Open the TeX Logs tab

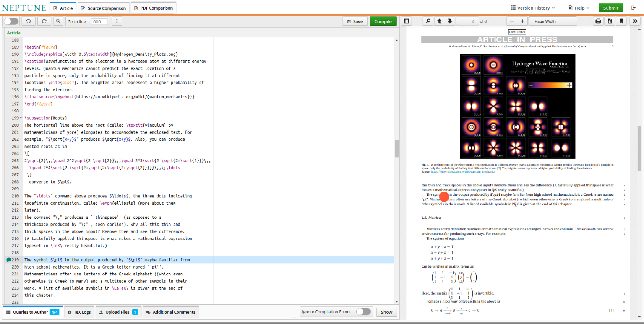coord(79,312)
